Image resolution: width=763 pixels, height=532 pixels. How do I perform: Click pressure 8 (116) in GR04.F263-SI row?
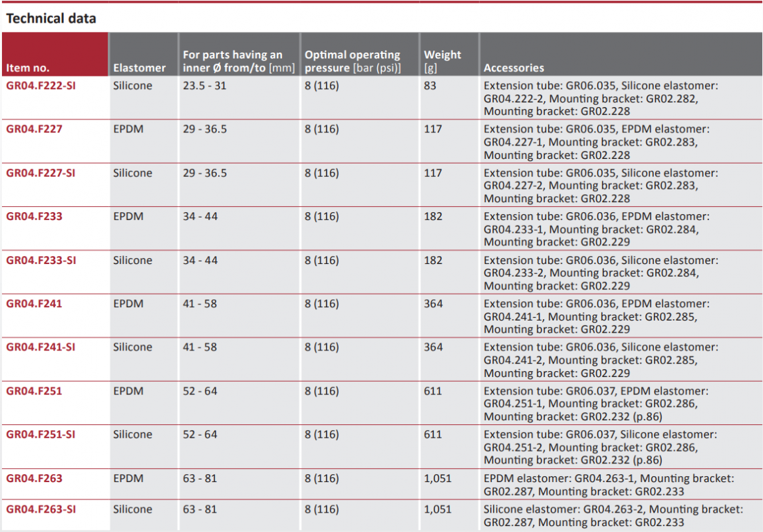click(x=322, y=509)
